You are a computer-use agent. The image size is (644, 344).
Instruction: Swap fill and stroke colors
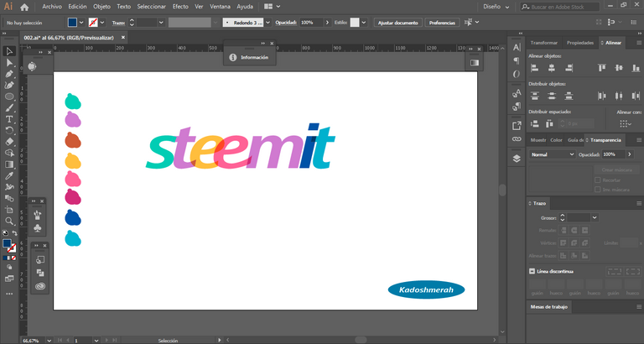(x=14, y=233)
